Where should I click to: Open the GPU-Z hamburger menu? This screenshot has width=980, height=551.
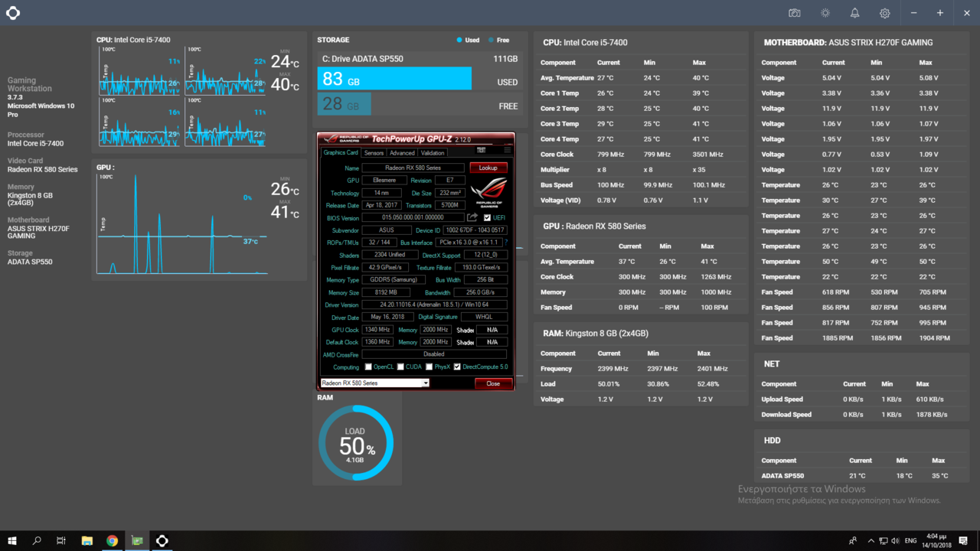click(507, 150)
